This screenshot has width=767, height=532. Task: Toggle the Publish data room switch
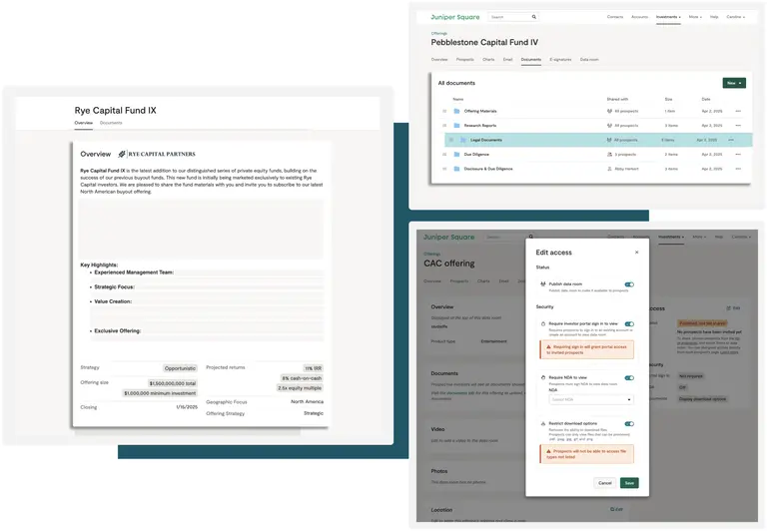click(629, 284)
